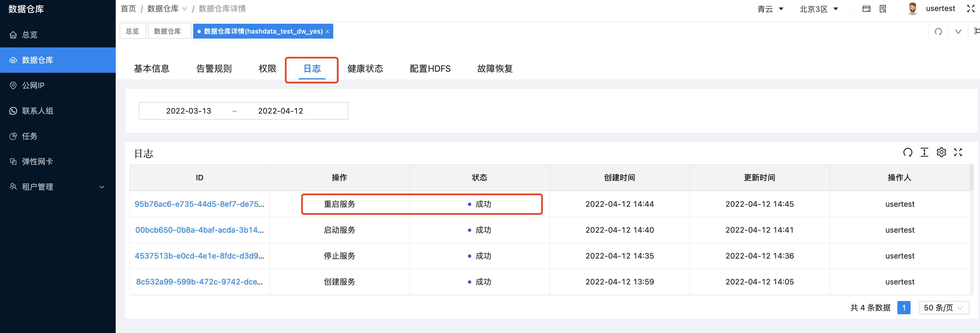Open log table column settings gear
Screen dimensions: 980x333
pyautogui.click(x=941, y=152)
